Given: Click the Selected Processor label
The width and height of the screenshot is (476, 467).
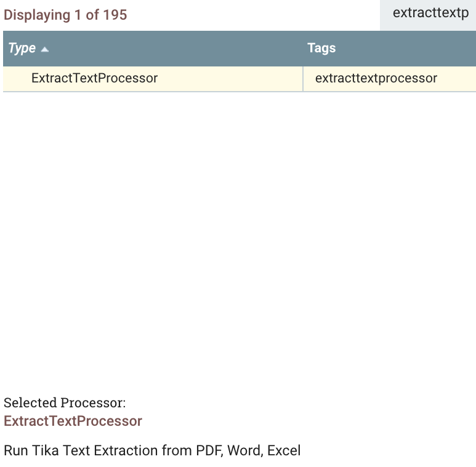Looking at the screenshot, I should 65,403.
